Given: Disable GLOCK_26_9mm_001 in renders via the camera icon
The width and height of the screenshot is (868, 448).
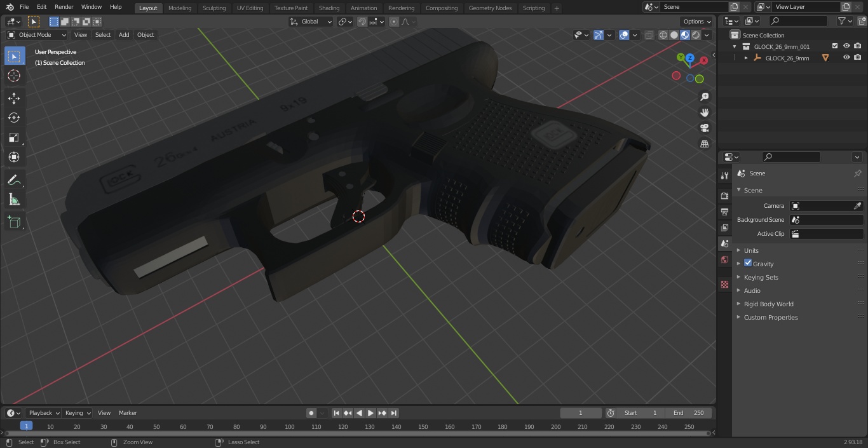Looking at the screenshot, I should click(x=858, y=46).
